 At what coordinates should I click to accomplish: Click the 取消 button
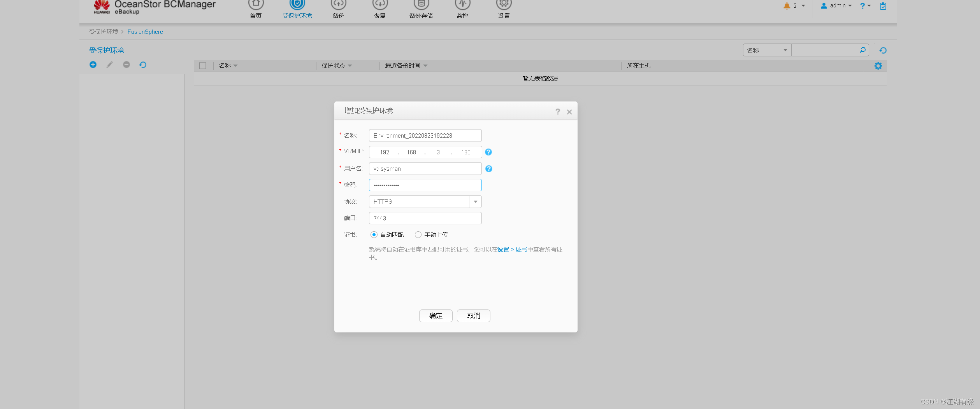pyautogui.click(x=473, y=316)
